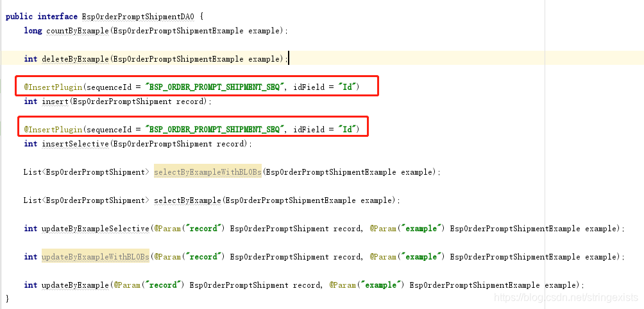Click sequenceId string in second InsertPlugin annotation

coord(216,130)
